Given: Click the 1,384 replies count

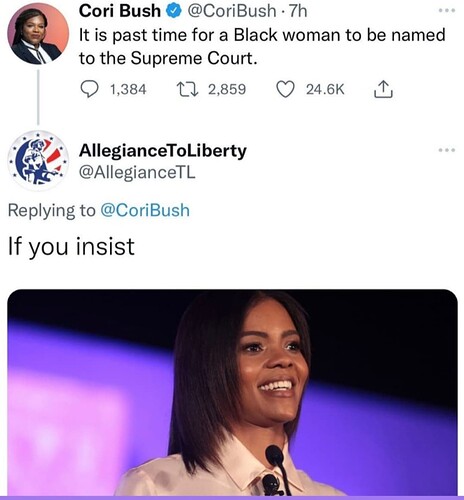Looking at the screenshot, I should tap(128, 89).
